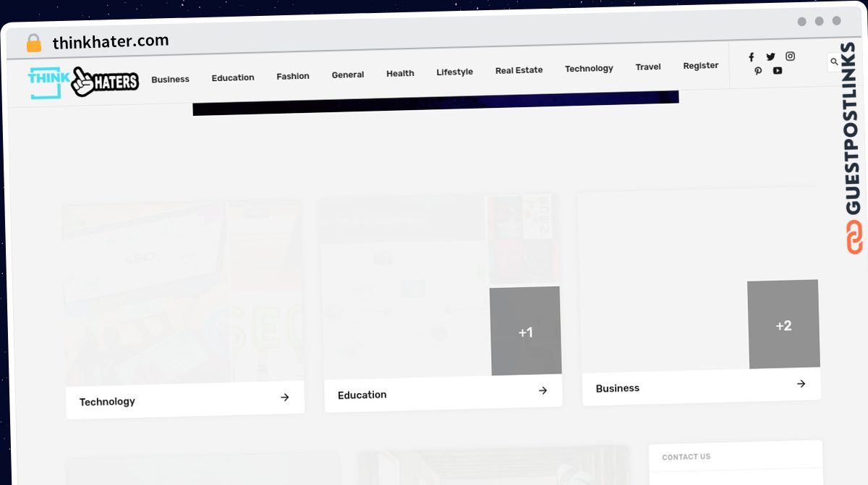Click the thinkhater.com address text
868x485 pixels.
click(111, 42)
